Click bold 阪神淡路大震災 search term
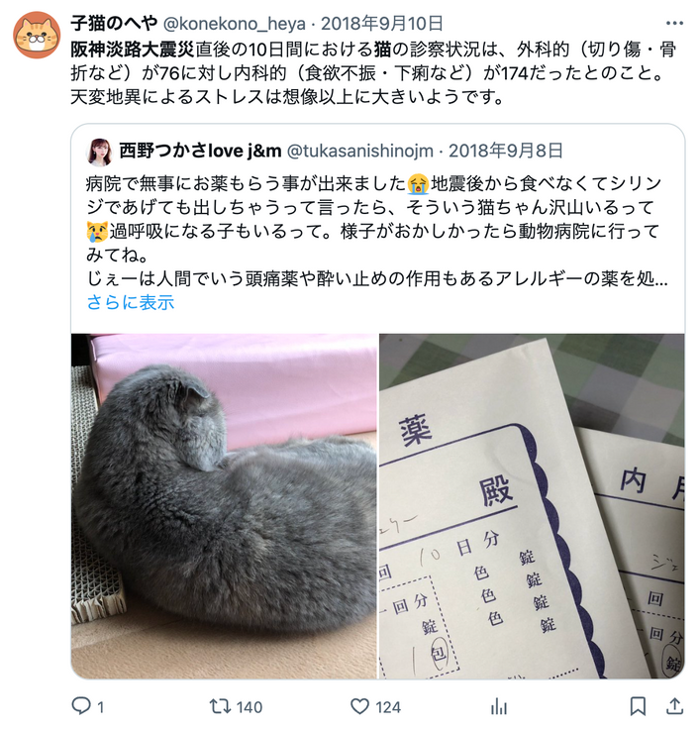Image resolution: width=700 pixels, height=730 pixels. (x=133, y=50)
